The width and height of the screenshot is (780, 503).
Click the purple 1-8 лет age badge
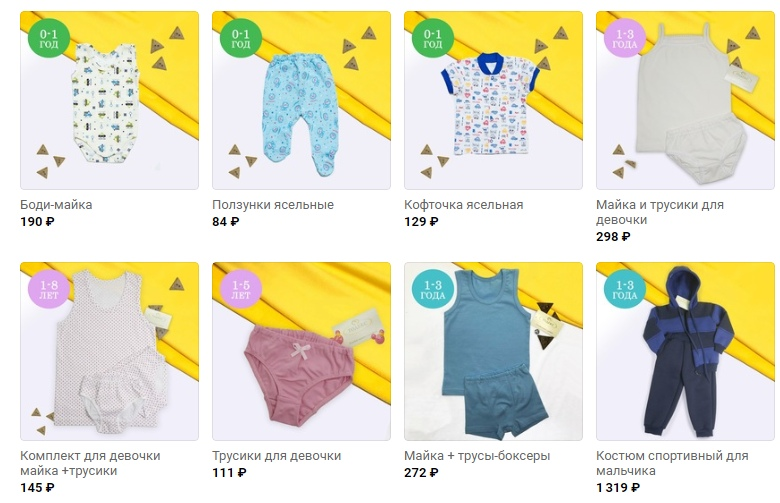pyautogui.click(x=49, y=290)
